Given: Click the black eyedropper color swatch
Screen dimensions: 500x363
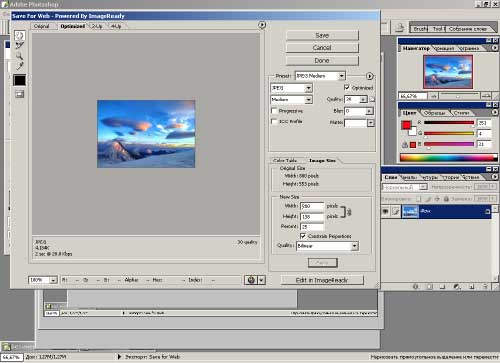Looking at the screenshot, I should [19, 80].
